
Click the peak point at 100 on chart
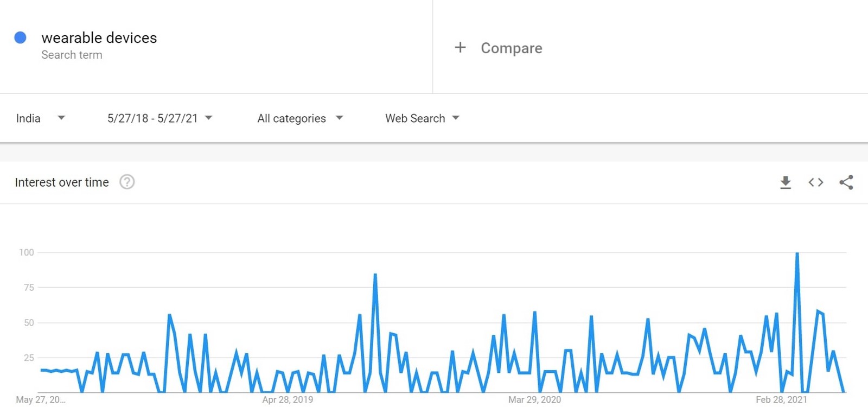point(797,253)
